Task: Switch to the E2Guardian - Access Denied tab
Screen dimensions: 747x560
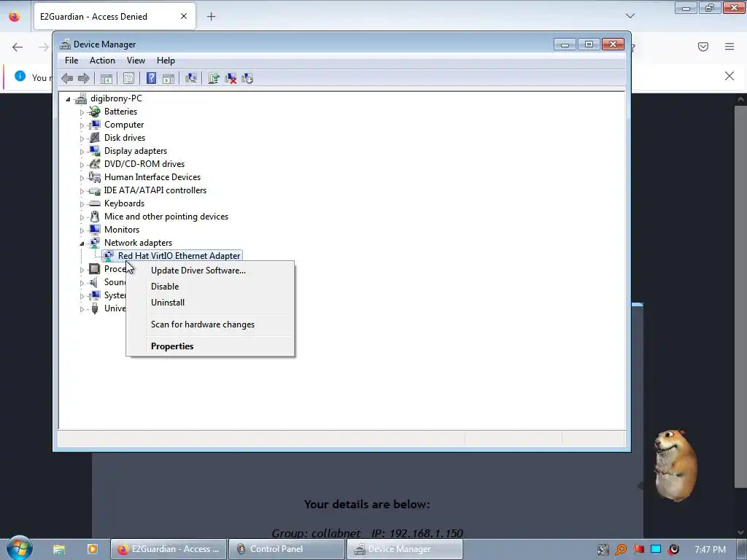Action: click(115, 16)
